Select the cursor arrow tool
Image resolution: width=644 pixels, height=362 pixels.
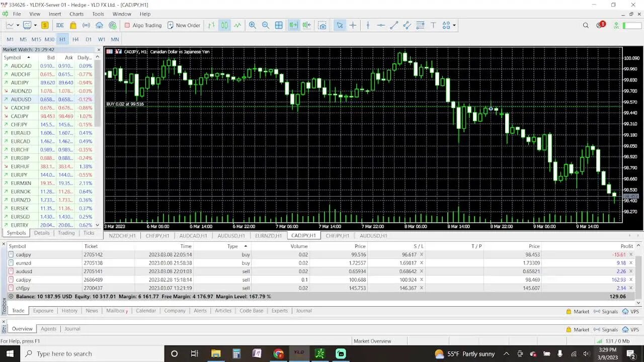coord(340,25)
